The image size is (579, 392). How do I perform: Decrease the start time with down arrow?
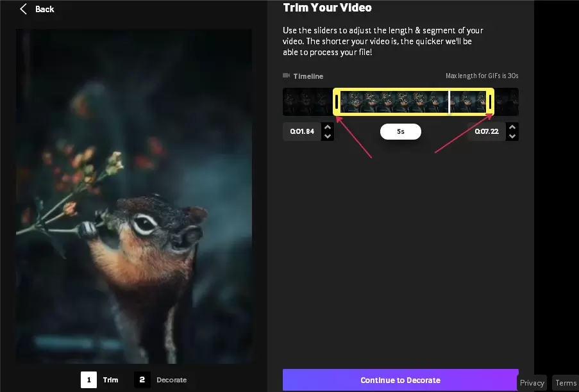(328, 136)
